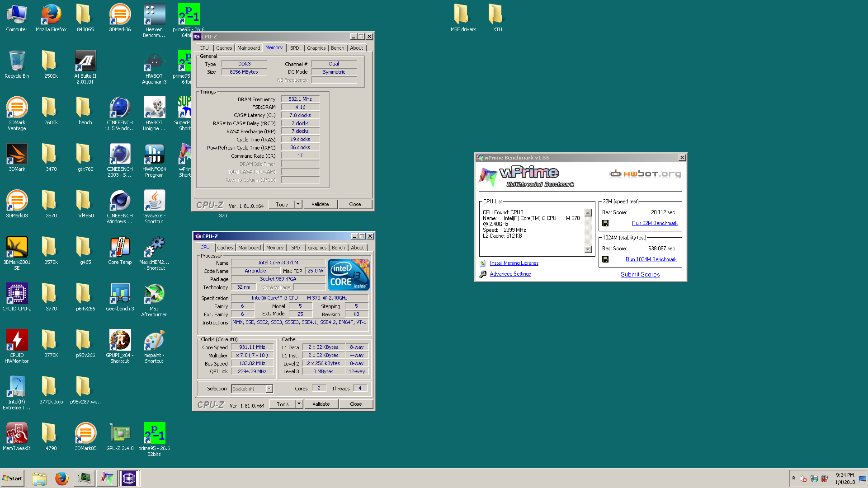Image resolution: width=868 pixels, height=488 pixels.
Task: Click hwbot.org logo in wPrime
Action: click(x=645, y=174)
